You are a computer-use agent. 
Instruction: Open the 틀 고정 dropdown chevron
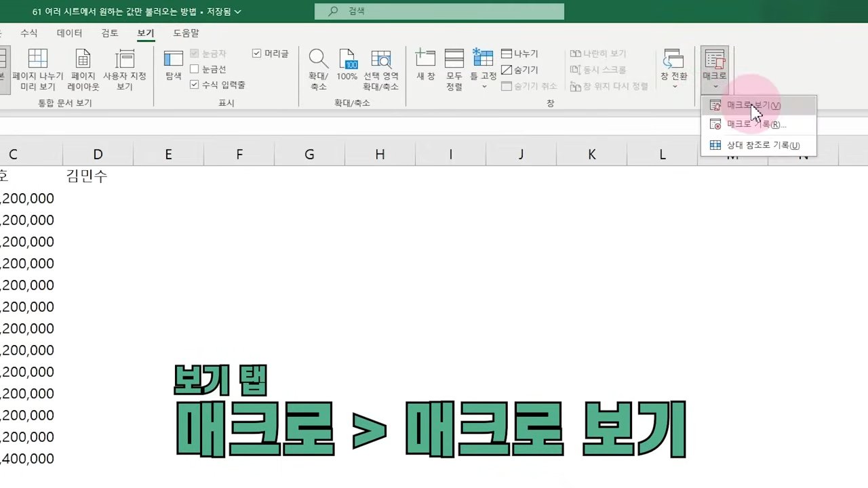484,87
